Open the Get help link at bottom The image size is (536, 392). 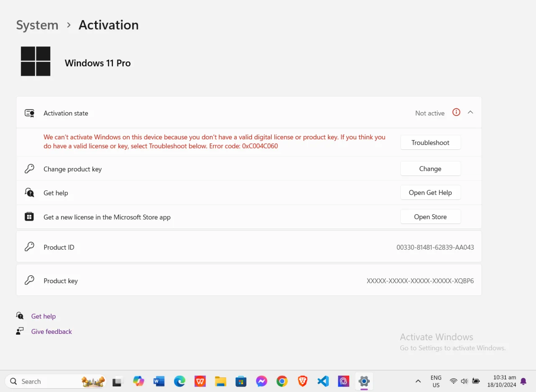[44, 316]
